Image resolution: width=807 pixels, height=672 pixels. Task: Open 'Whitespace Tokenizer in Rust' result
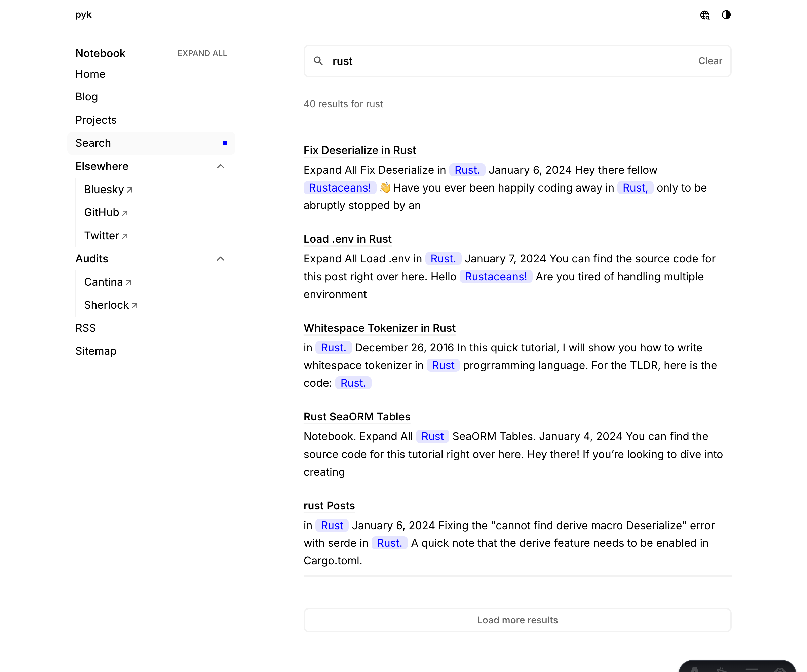(379, 328)
